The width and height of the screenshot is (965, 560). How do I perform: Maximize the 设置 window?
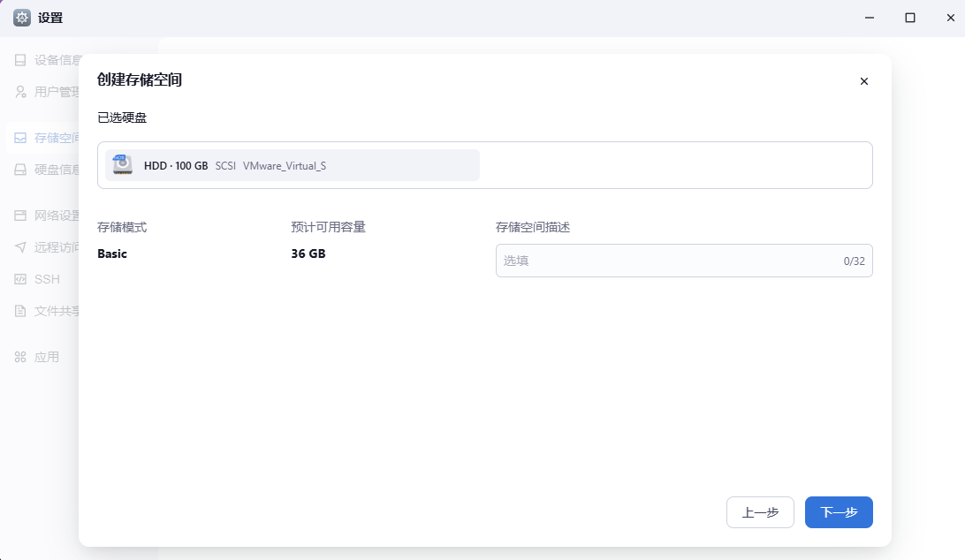910,18
